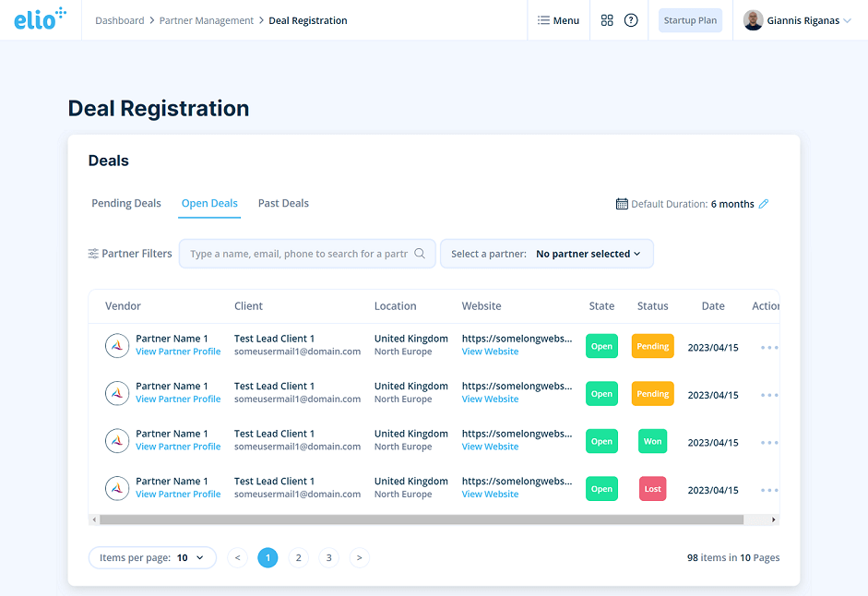The width and height of the screenshot is (868, 596).
Task: Open View Partner Profile in first row
Action: click(x=178, y=352)
